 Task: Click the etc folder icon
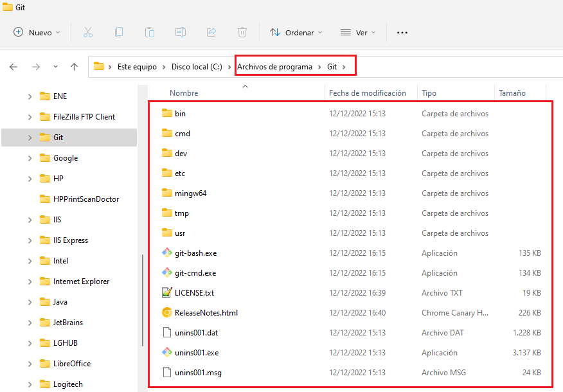(166, 173)
